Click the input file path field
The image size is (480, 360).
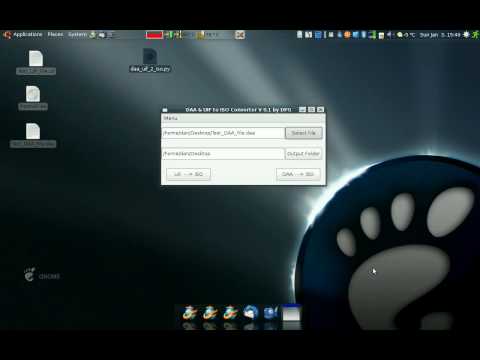pos(223,133)
